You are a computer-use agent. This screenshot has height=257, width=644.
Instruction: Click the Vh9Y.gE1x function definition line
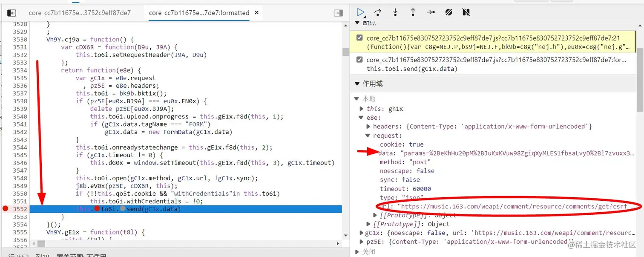pyautogui.click(x=96, y=232)
